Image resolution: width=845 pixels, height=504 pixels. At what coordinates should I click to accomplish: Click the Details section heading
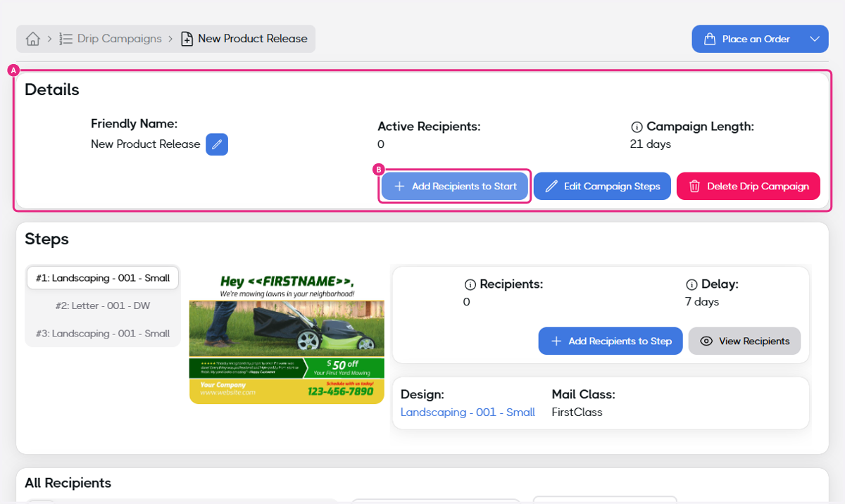pos(52,90)
